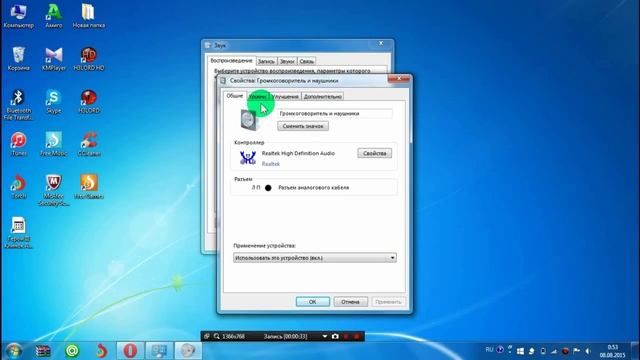Launch Skype from the desktop
Image resolution: width=640 pixels, height=360 pixels.
53,101
